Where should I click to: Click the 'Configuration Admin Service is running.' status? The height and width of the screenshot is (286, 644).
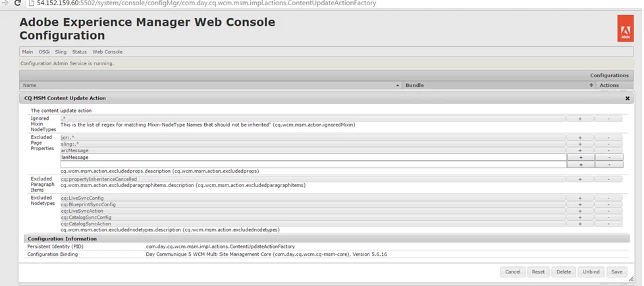tap(67, 64)
